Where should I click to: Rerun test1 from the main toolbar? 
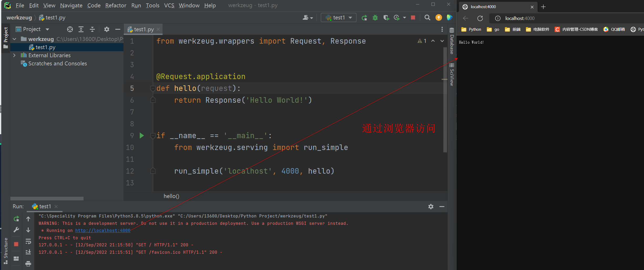click(x=364, y=18)
